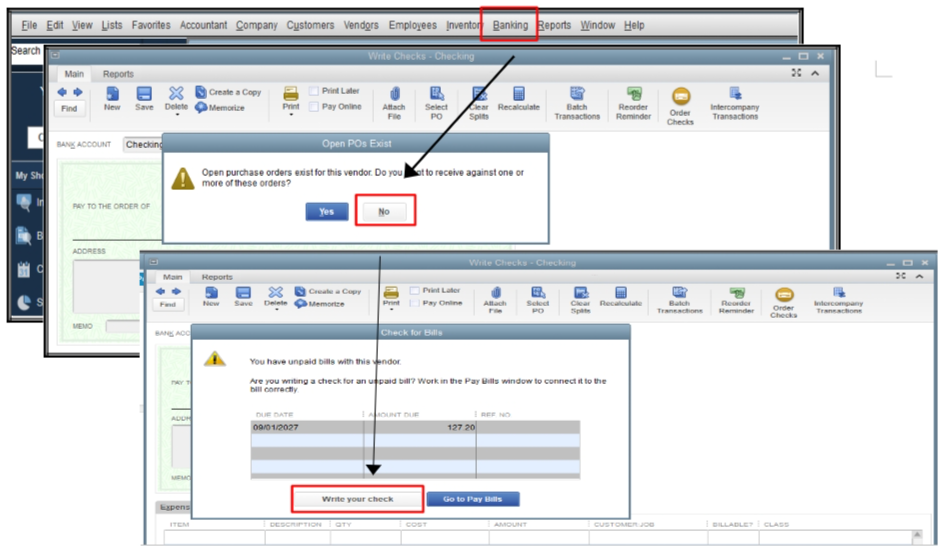Open the Help menu
Viewport: 948px width, 558px height.
634,25
